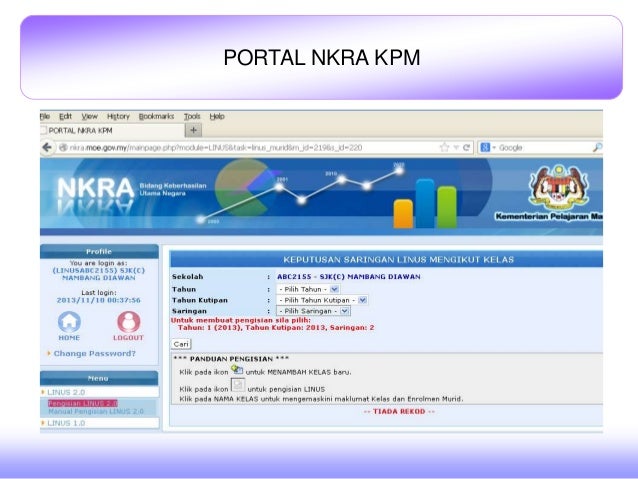
Task: Open the Bookmarks menu
Action: coord(156,116)
